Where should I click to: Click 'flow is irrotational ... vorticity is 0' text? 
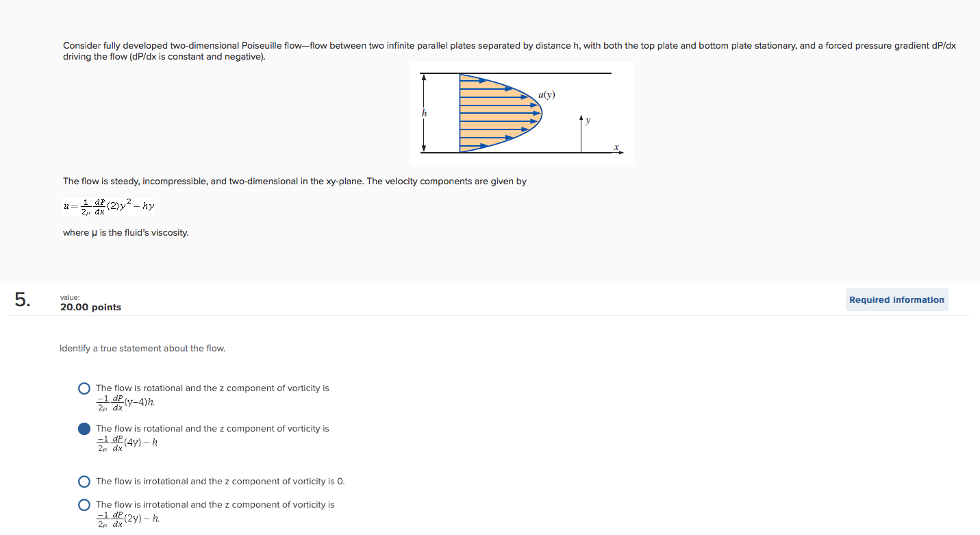coord(221,482)
